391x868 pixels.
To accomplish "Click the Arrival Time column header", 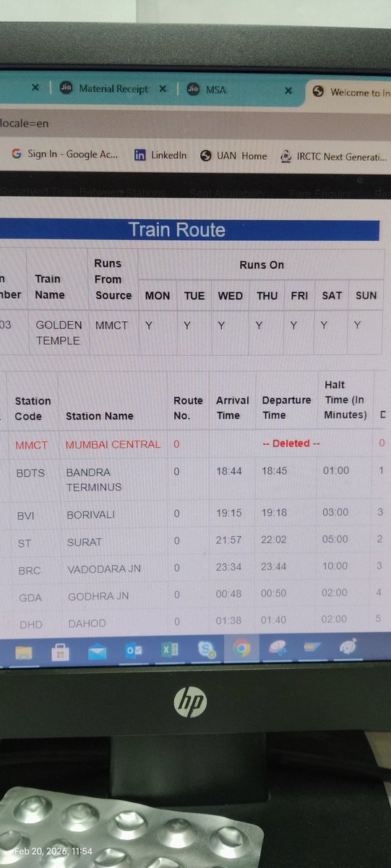I will (232, 407).
